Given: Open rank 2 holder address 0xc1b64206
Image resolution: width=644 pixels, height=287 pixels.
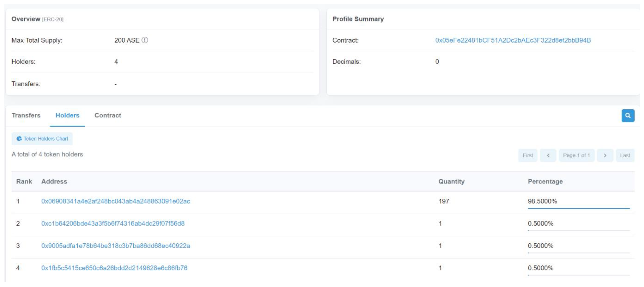Looking at the screenshot, I should 113,223.
